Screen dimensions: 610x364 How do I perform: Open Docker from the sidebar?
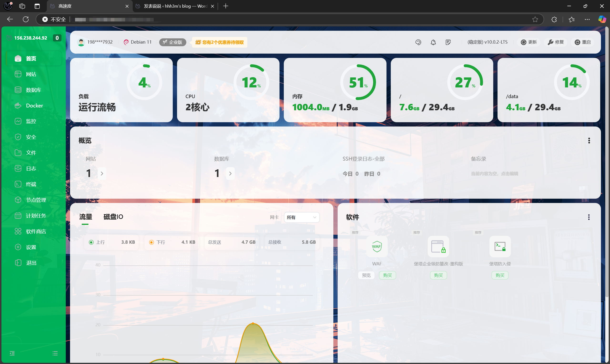click(34, 106)
